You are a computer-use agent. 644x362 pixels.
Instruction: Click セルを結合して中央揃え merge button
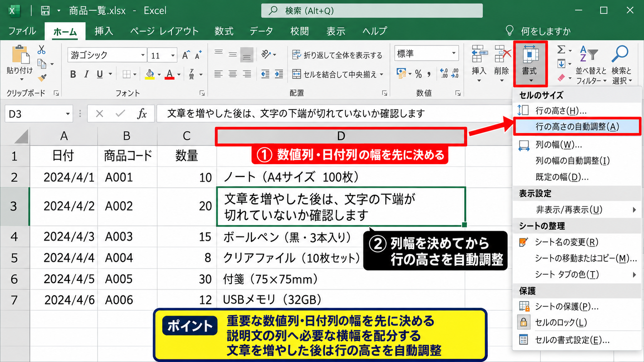(x=334, y=74)
